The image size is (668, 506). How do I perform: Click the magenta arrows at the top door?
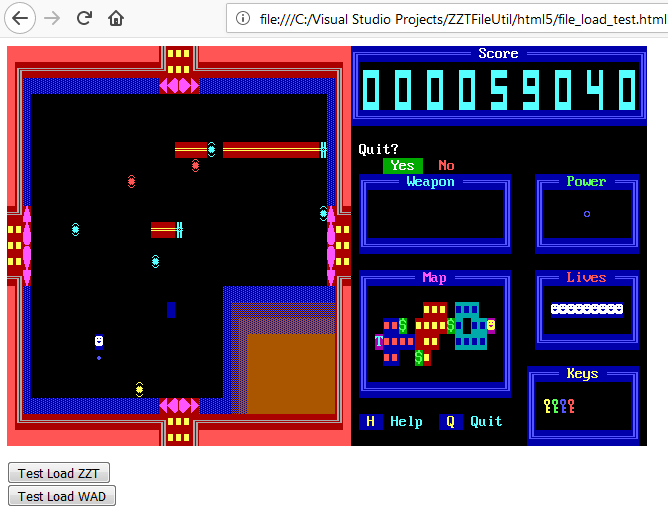[x=179, y=86]
